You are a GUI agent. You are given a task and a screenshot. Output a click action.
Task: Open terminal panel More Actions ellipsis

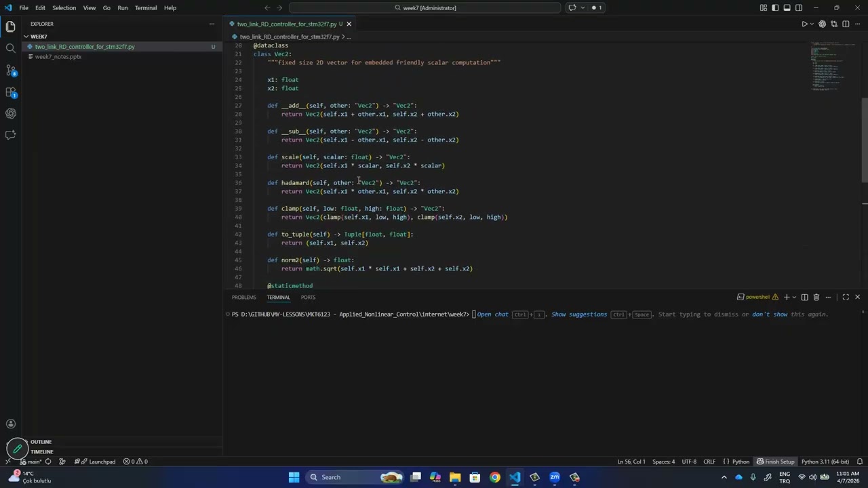828,298
